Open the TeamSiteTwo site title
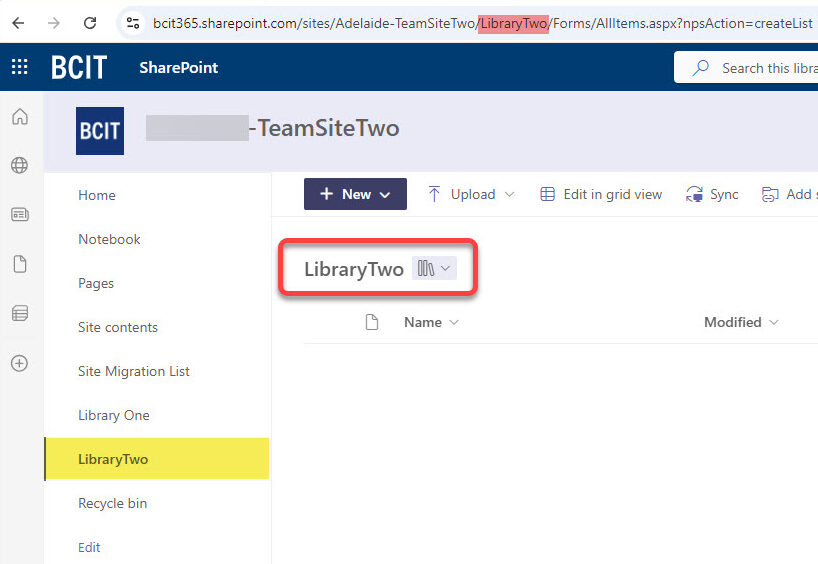818x564 pixels. 273,128
